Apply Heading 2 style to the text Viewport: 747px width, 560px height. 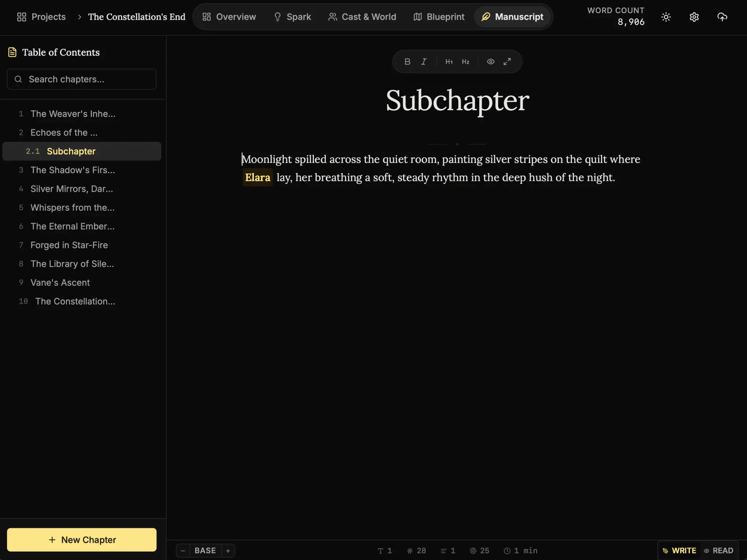pos(465,61)
